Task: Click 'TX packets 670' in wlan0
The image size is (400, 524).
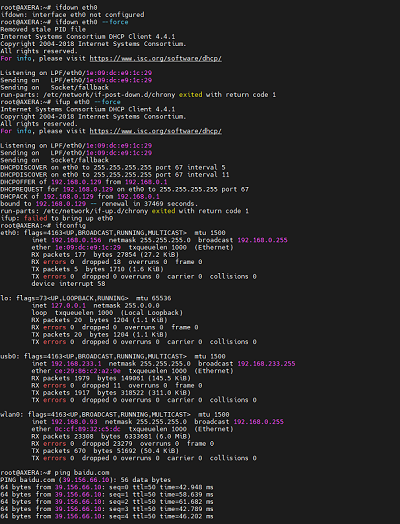Action: point(58,451)
